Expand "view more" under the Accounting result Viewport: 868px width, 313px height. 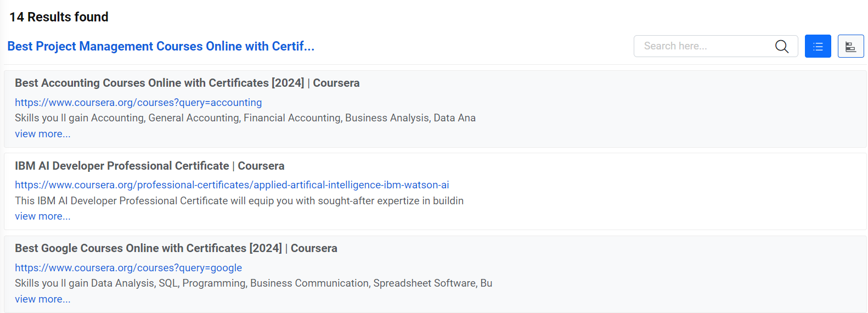43,134
